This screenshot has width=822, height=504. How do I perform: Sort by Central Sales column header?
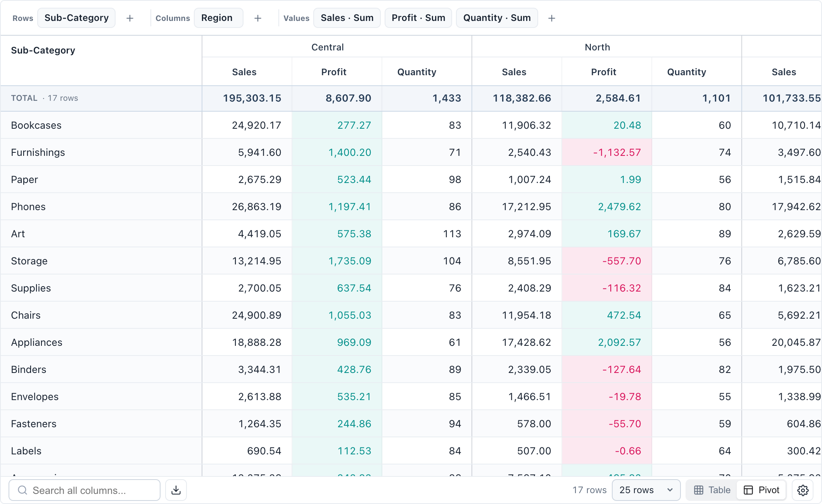click(244, 72)
